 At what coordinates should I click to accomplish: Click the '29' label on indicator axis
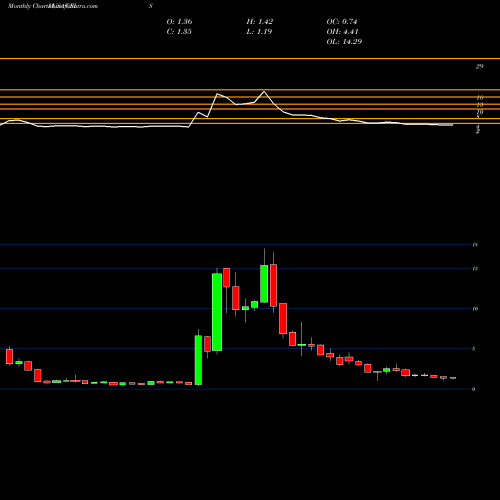point(479,66)
